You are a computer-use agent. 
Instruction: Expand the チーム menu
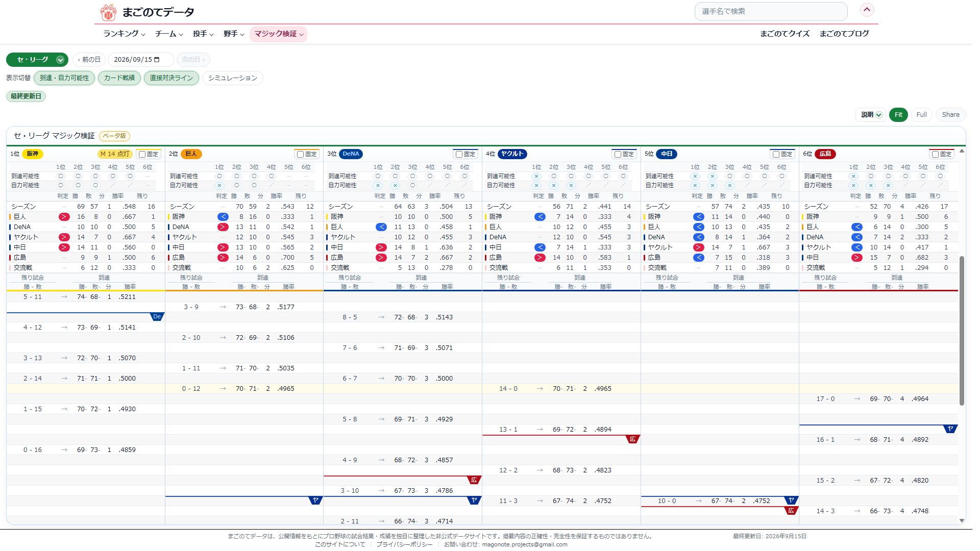coord(169,34)
